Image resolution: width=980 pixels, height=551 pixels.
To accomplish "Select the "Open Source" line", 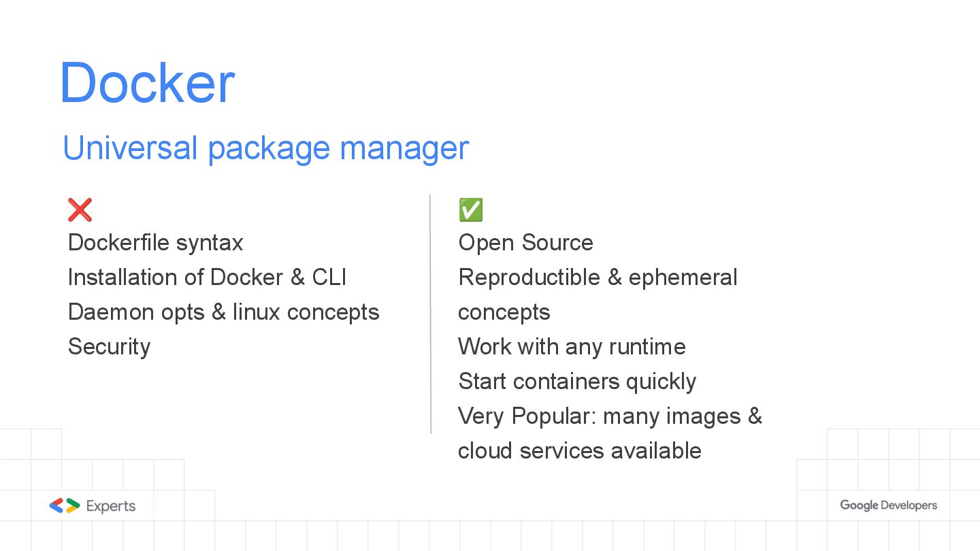I will (525, 243).
